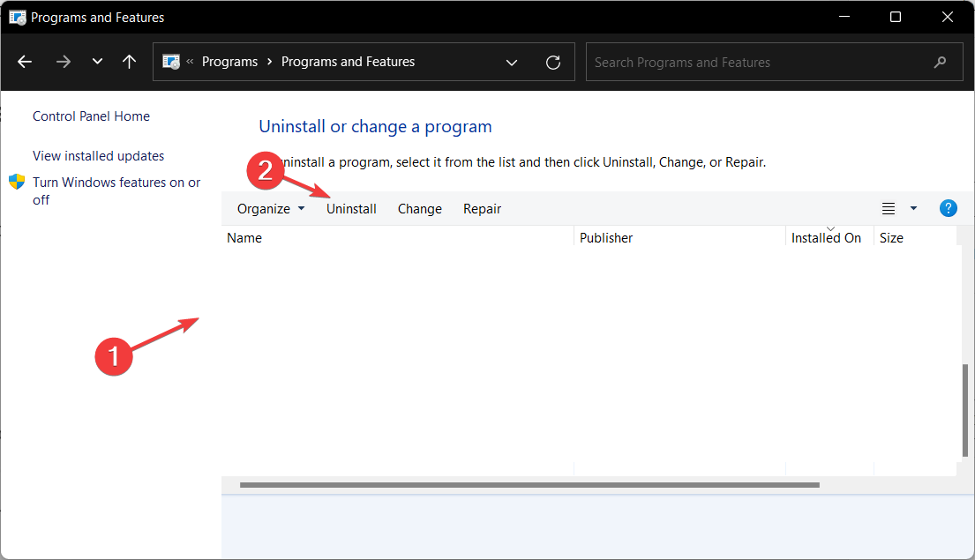Click the forward navigation arrow

tap(63, 62)
